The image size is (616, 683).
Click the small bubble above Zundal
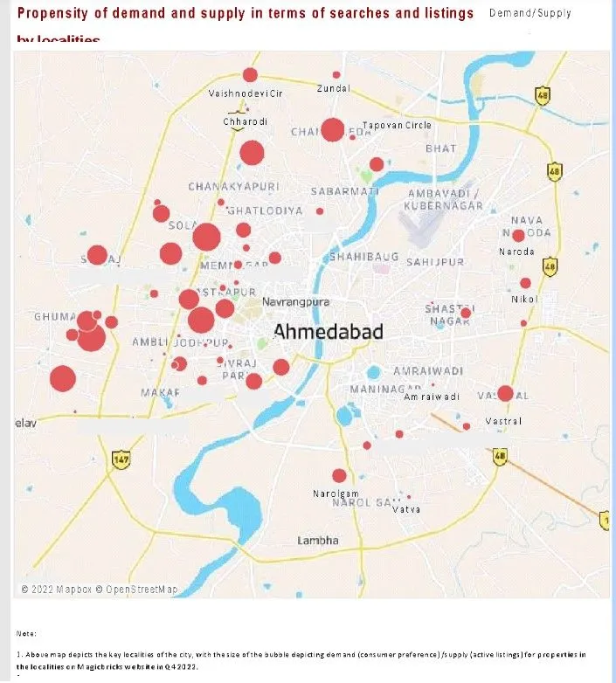[x=336, y=75]
